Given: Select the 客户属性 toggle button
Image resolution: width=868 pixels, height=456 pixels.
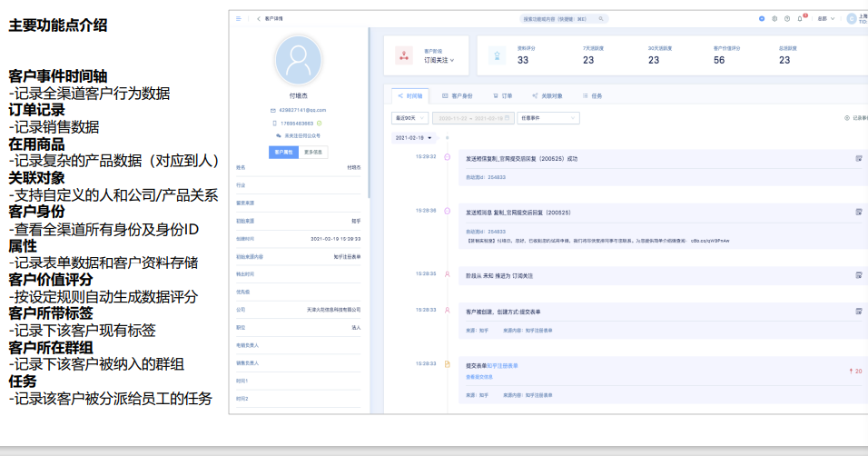Looking at the screenshot, I should point(283,152).
